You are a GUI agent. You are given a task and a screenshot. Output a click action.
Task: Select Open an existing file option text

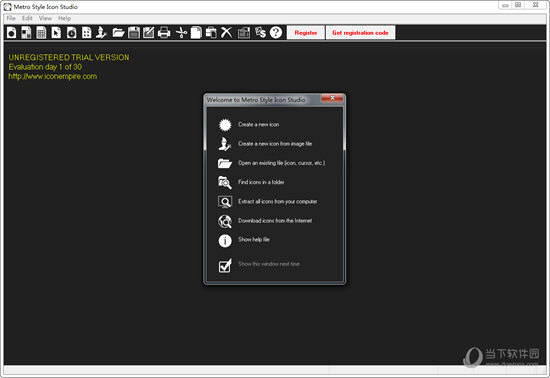coord(281,163)
